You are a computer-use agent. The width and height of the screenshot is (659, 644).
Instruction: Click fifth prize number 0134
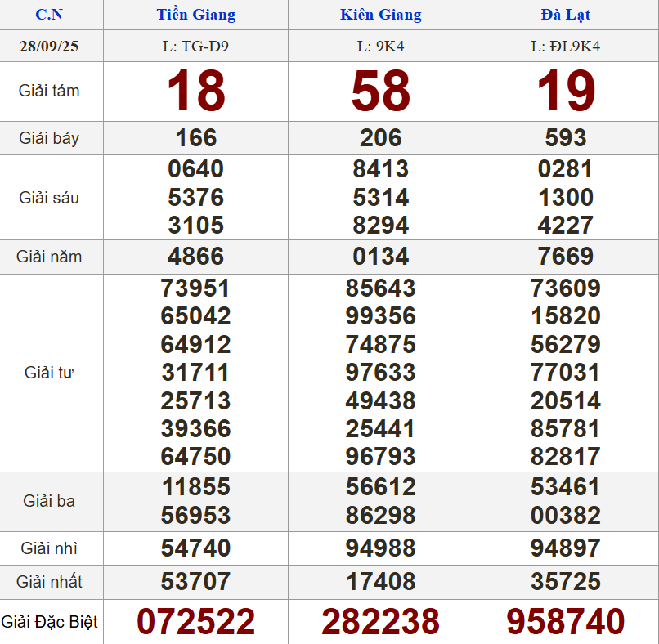click(380, 257)
